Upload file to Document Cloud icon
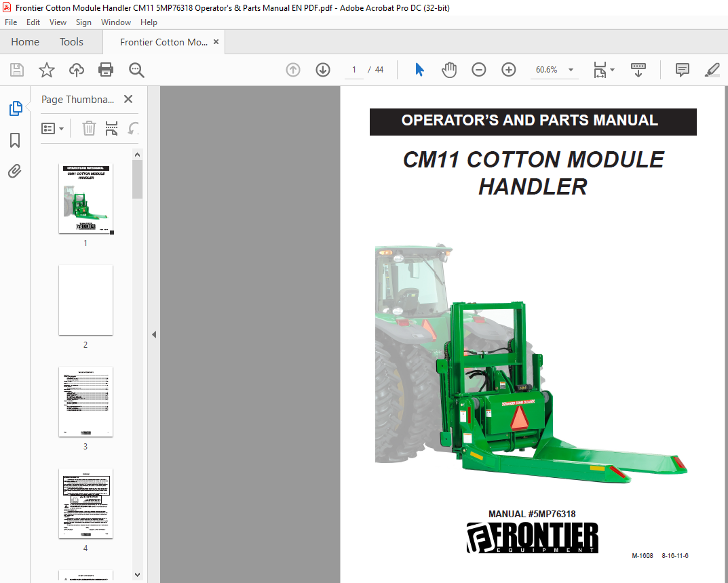728x583 pixels. [x=77, y=70]
